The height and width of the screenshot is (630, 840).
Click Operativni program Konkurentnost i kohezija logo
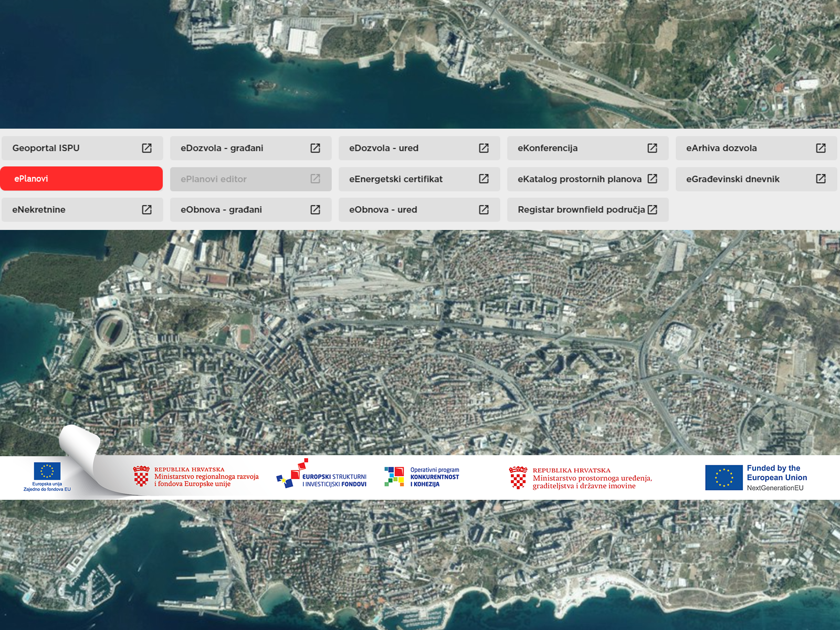(x=422, y=477)
